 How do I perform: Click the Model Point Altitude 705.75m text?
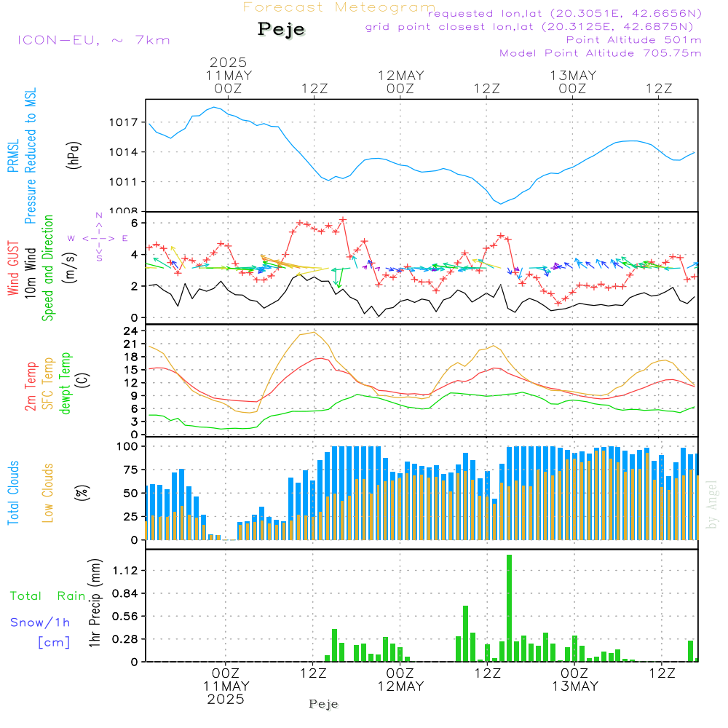(x=600, y=53)
